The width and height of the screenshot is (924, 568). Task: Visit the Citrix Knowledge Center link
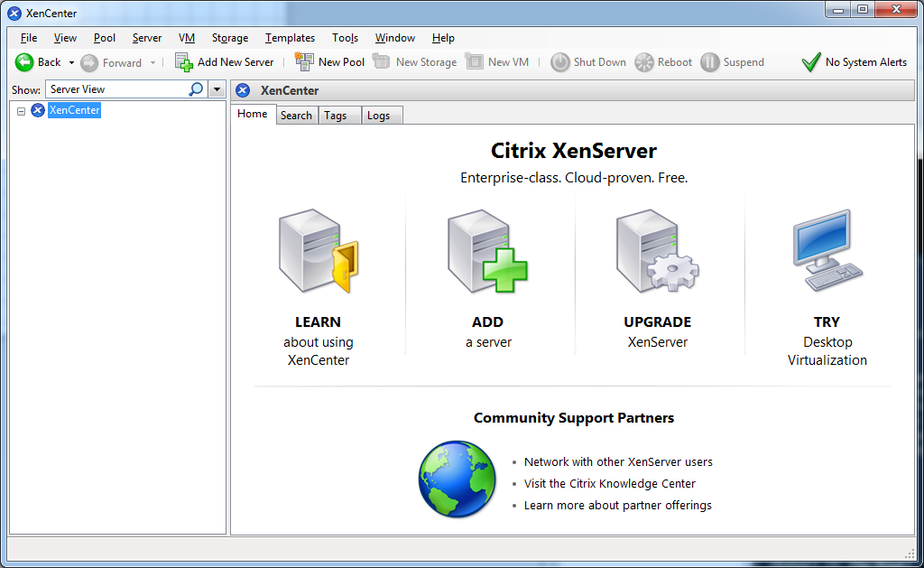(x=610, y=484)
